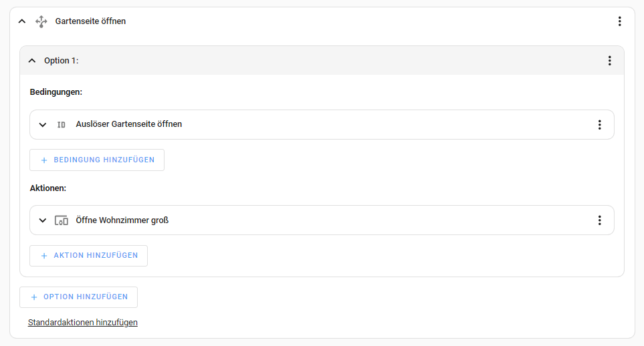
Task: Collapse Option 1 with its chevron
Action: coord(32,61)
